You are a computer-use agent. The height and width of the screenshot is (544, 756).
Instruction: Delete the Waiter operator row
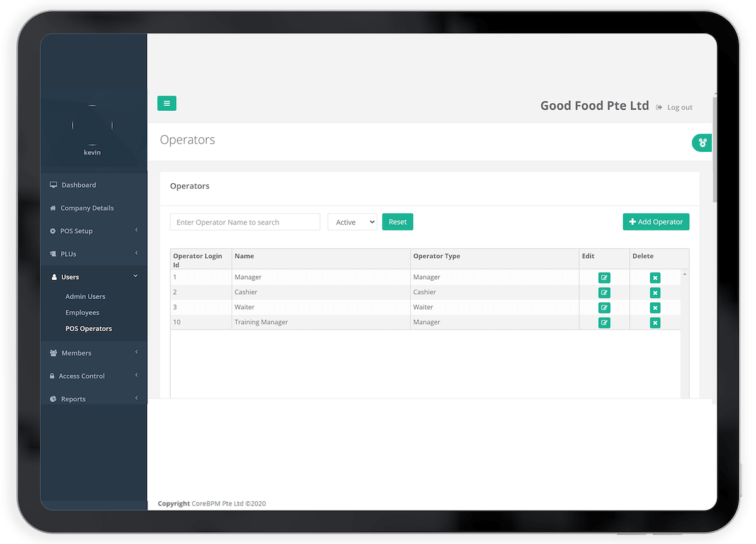pos(655,308)
